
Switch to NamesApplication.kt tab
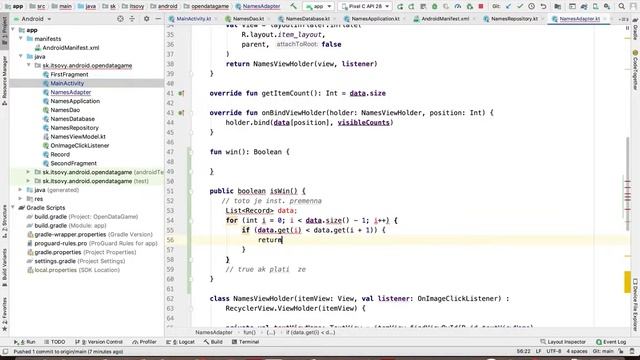375,19
